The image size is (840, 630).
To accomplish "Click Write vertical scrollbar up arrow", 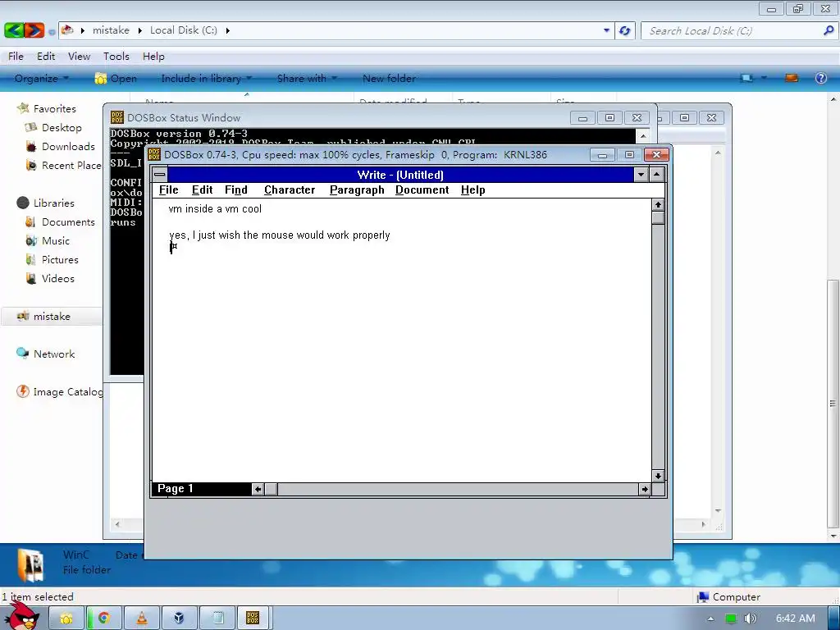I will pos(658,204).
